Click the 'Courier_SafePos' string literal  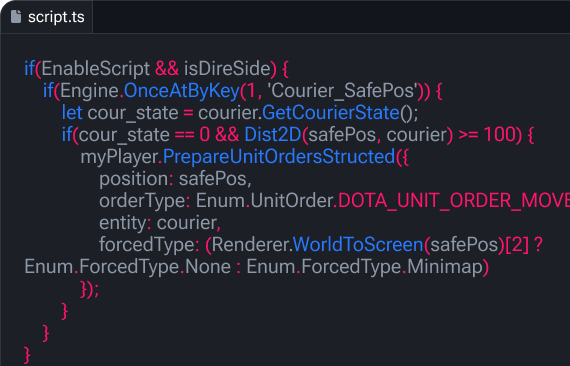[x=342, y=91]
